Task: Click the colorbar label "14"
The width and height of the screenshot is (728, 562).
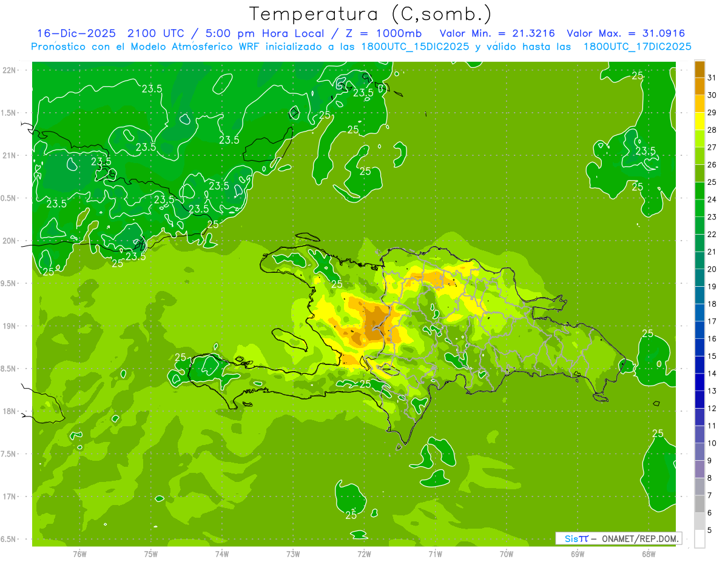Action: (x=712, y=373)
